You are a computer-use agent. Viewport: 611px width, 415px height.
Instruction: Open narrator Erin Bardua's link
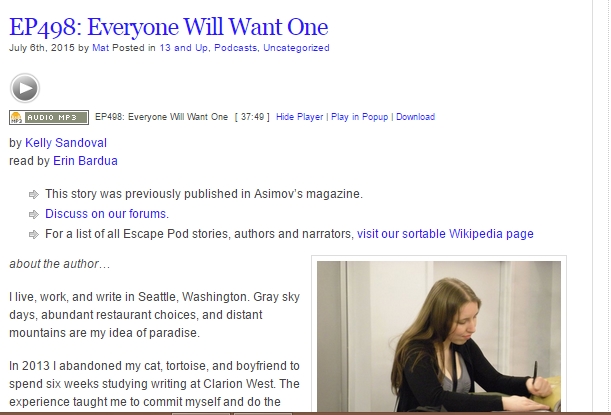[85, 161]
